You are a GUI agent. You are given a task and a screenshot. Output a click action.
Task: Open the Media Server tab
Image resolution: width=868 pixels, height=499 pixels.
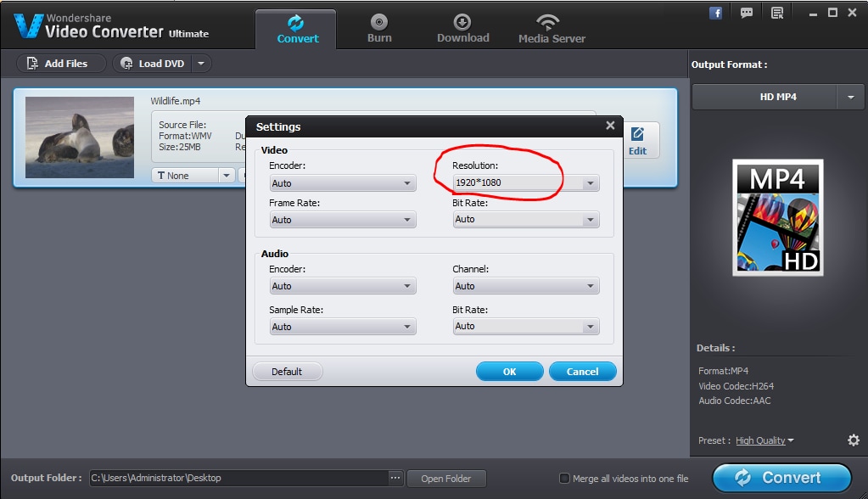(x=552, y=29)
